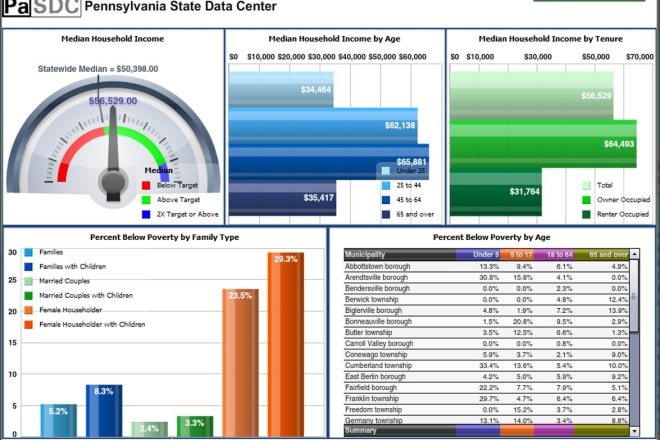Click the 23.5% Female Householder bar
This screenshot has width=660, height=440.
point(240,363)
